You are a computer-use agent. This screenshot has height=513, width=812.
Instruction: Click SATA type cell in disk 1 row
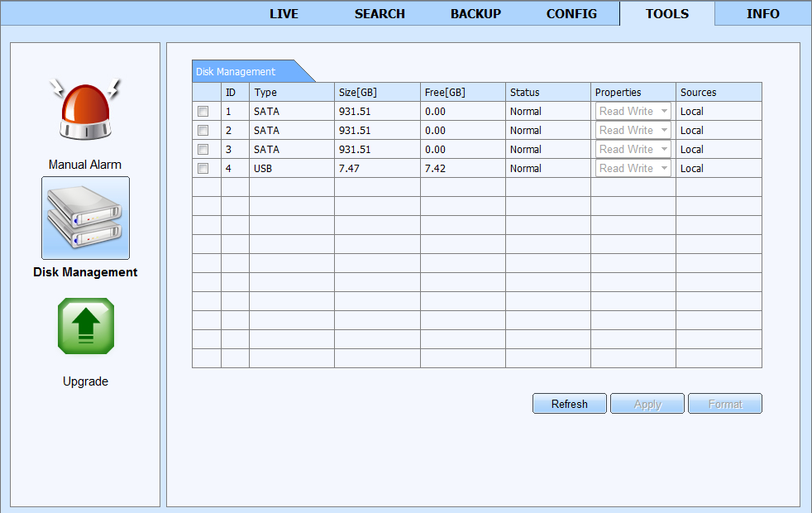(x=292, y=112)
